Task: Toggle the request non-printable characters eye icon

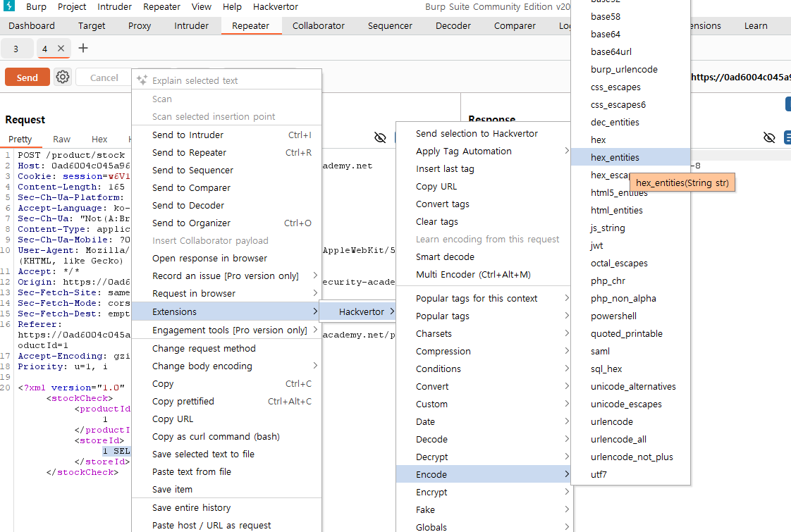Action: tap(381, 137)
